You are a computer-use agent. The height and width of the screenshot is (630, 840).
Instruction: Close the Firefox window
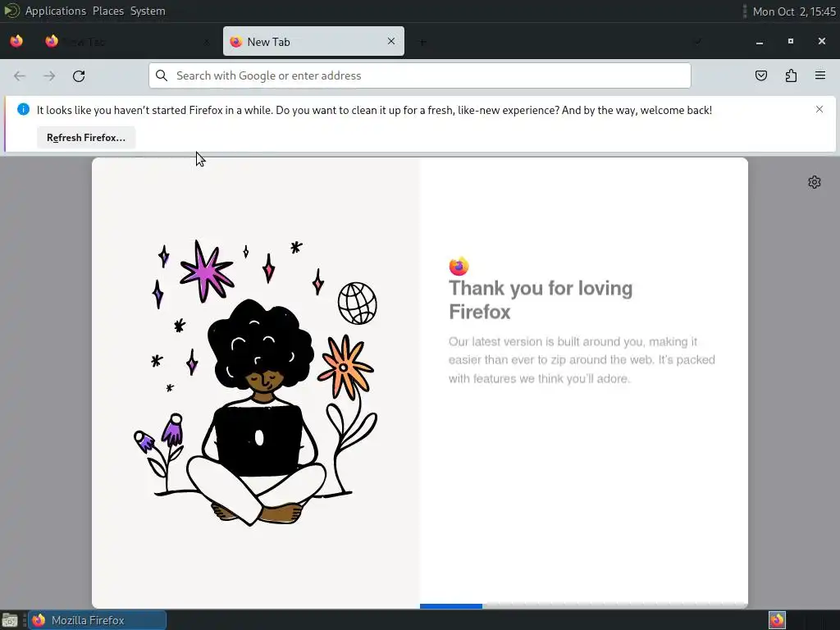822,41
